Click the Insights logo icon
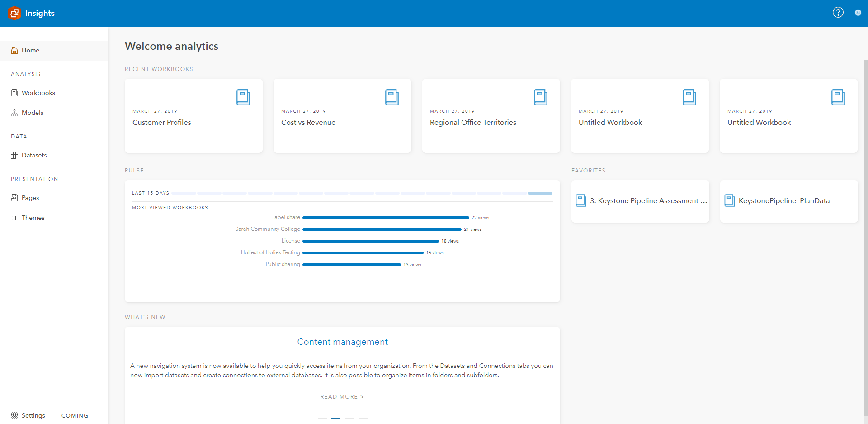Image resolution: width=868 pixels, height=424 pixels. point(14,13)
